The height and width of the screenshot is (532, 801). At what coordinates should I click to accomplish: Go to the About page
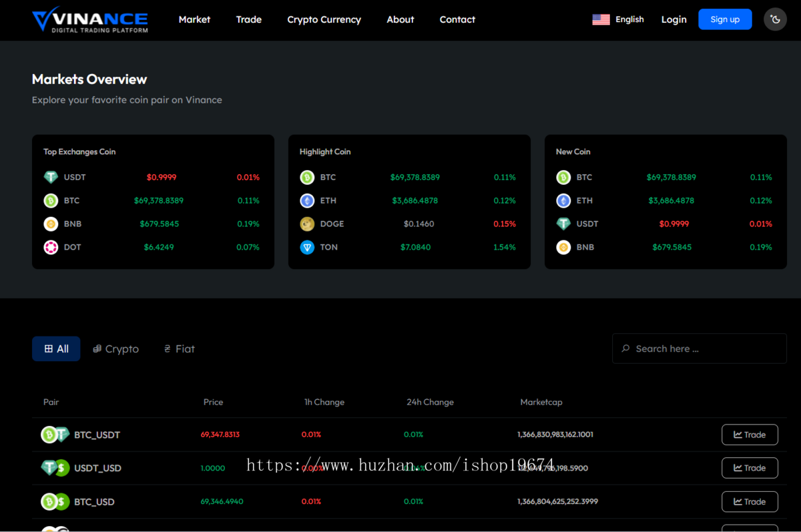pyautogui.click(x=400, y=19)
